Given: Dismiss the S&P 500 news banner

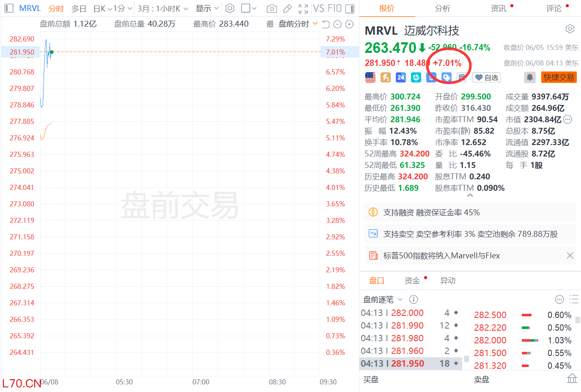Looking at the screenshot, I should pyautogui.click(x=570, y=255).
